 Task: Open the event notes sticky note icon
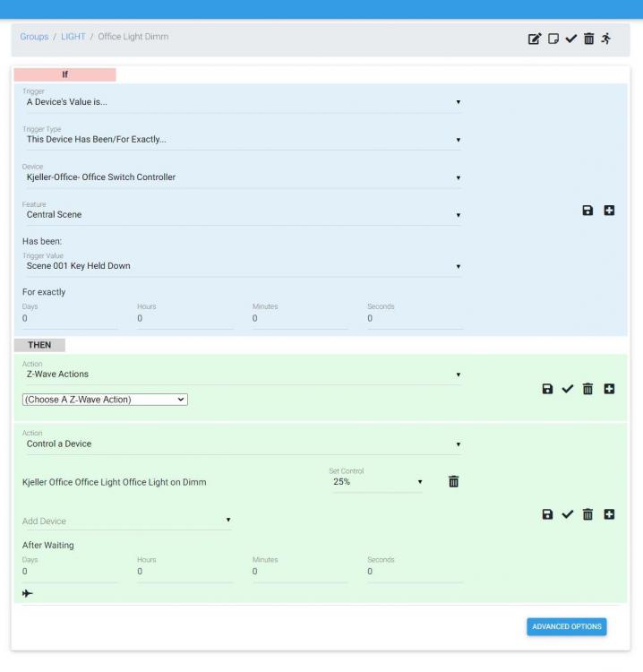553,39
